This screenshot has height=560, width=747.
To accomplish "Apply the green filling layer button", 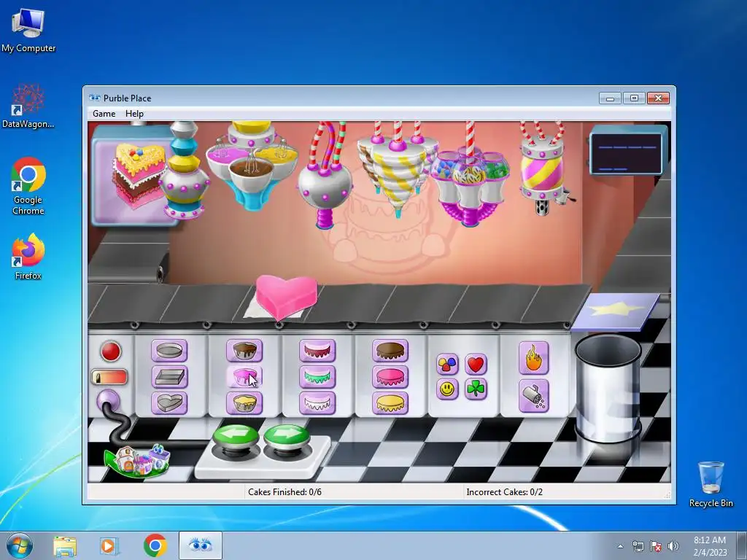I will click(317, 377).
